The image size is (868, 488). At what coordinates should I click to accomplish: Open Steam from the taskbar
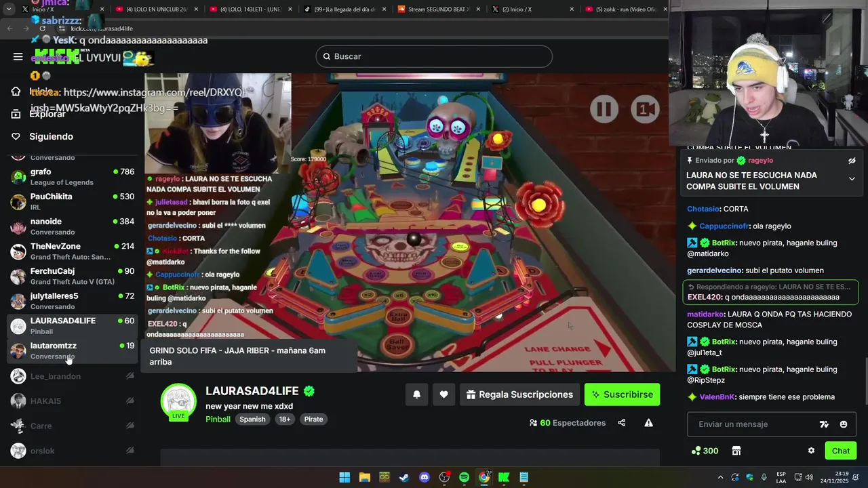click(404, 477)
